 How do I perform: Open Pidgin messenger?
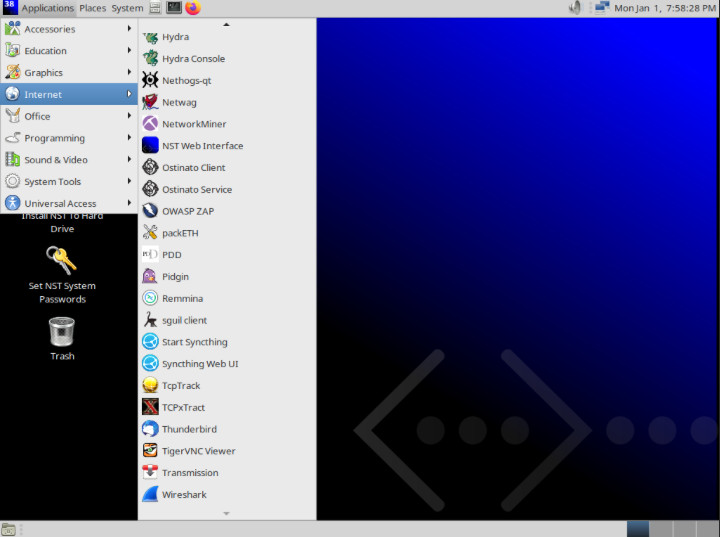tap(227, 277)
